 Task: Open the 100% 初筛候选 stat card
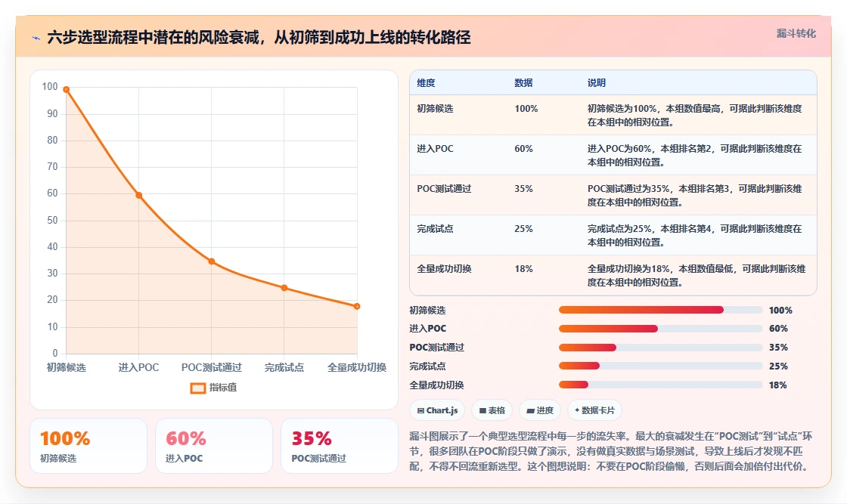[88, 447]
